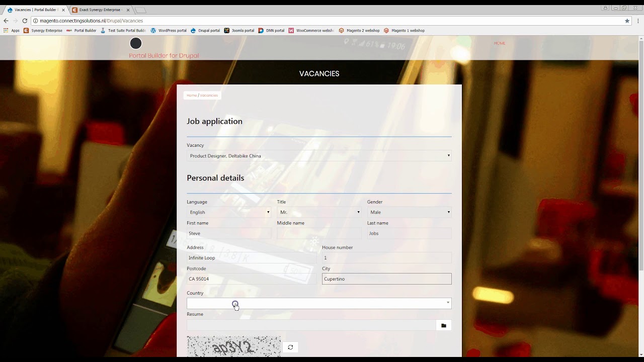
Task: Open the Apps bookmarks shortcut
Action: (x=12, y=31)
